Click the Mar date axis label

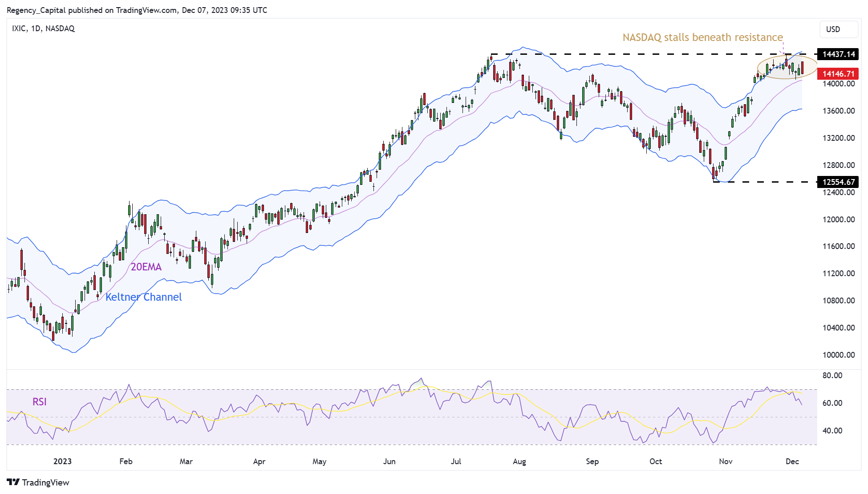tap(186, 461)
